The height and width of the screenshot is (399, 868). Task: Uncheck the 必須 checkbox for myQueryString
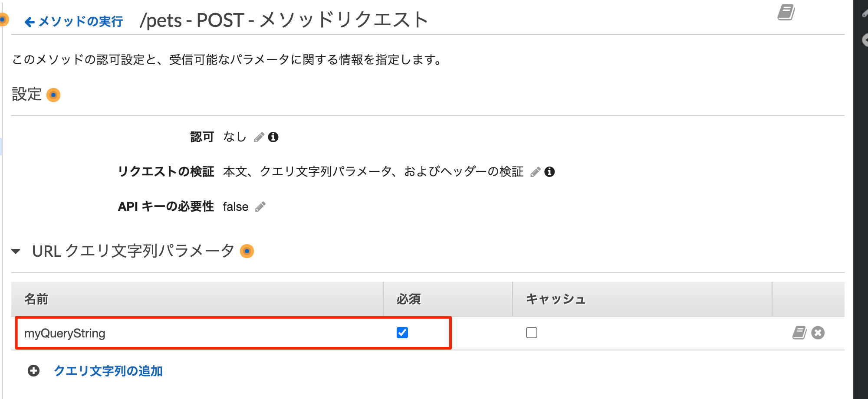[402, 333]
